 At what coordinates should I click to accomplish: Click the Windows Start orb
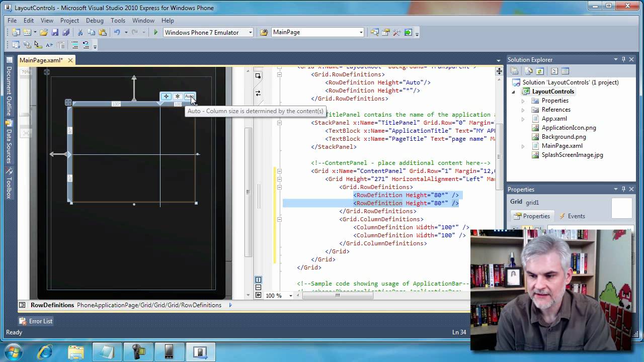[14, 352]
